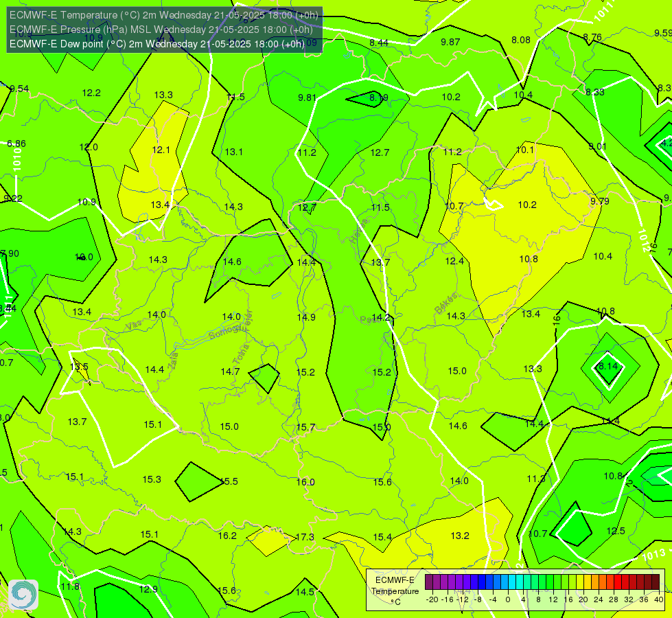Click the 8.08 temperature value
The height and width of the screenshot is (618, 672).
[x=521, y=40]
